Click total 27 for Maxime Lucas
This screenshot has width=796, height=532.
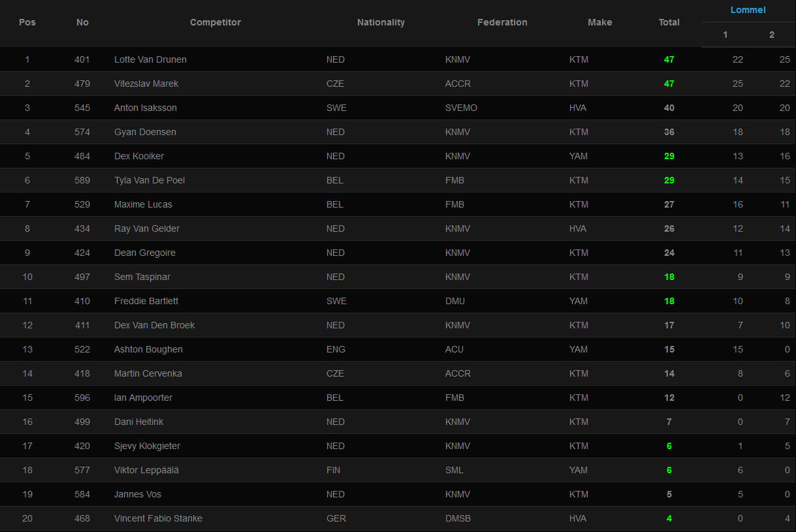[669, 204]
